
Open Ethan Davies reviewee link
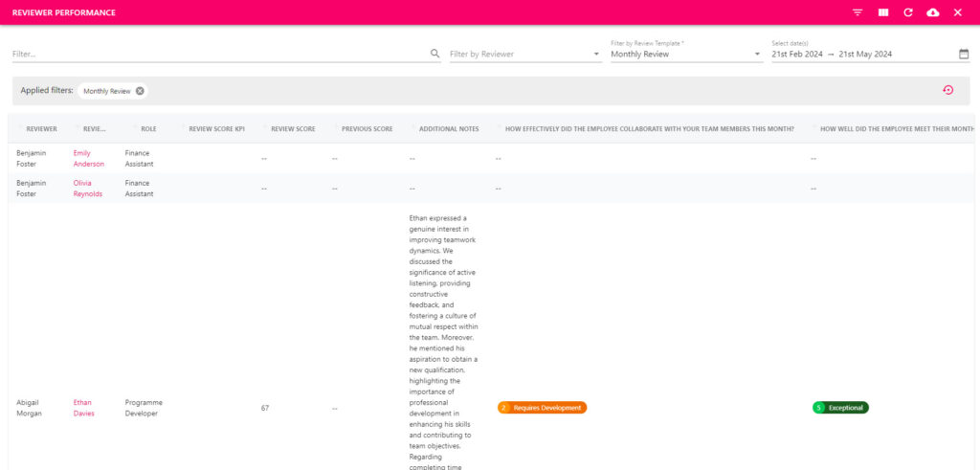click(84, 408)
